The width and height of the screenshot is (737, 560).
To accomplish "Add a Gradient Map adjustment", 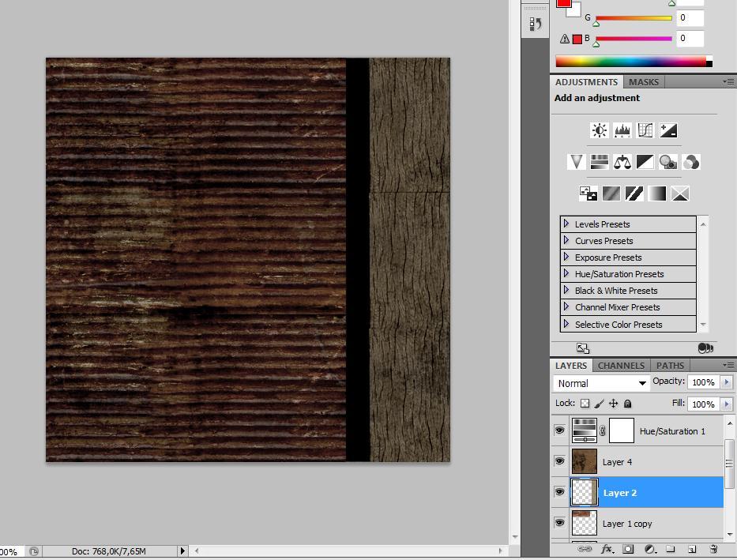I will [x=657, y=194].
